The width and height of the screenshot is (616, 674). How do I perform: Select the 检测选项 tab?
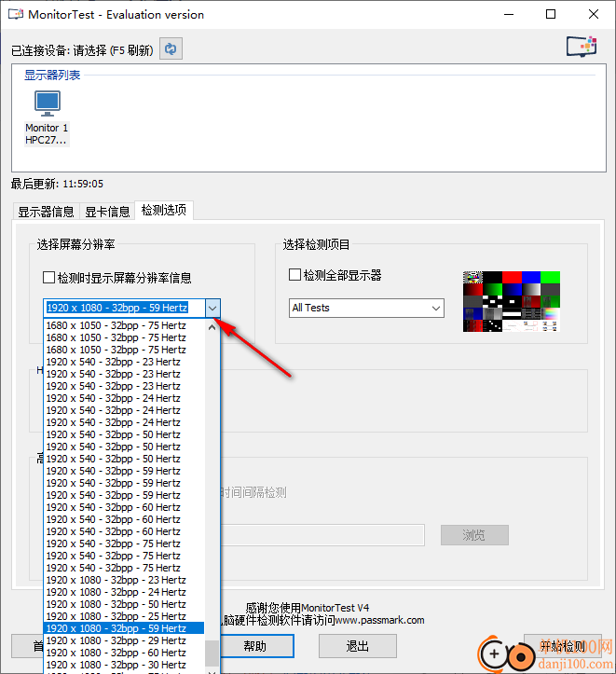point(164,210)
